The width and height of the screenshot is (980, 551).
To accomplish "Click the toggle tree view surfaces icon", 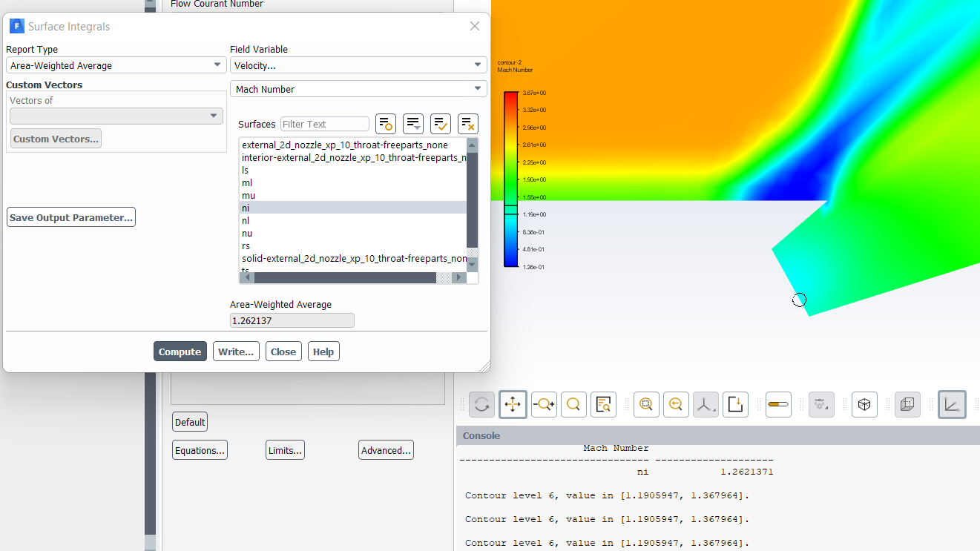I will click(x=385, y=124).
